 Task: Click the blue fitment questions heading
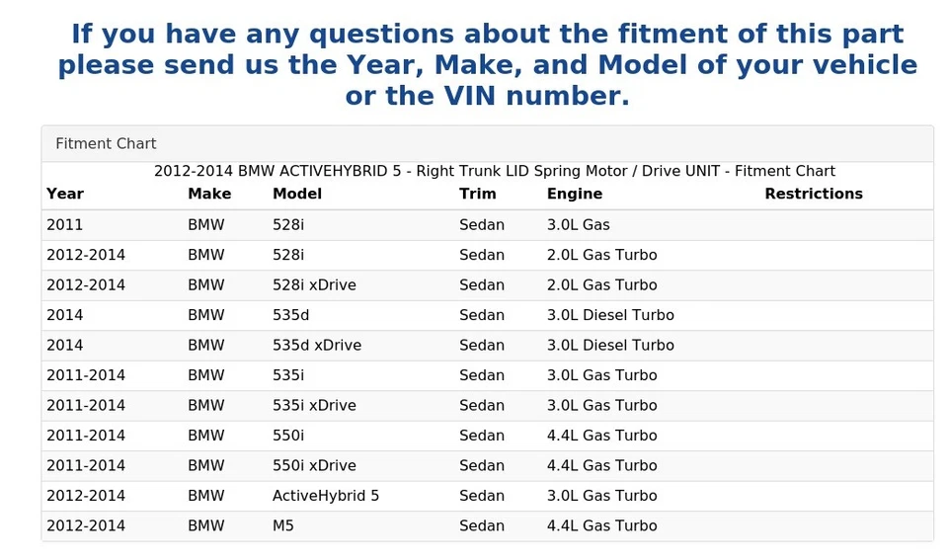pos(487,65)
